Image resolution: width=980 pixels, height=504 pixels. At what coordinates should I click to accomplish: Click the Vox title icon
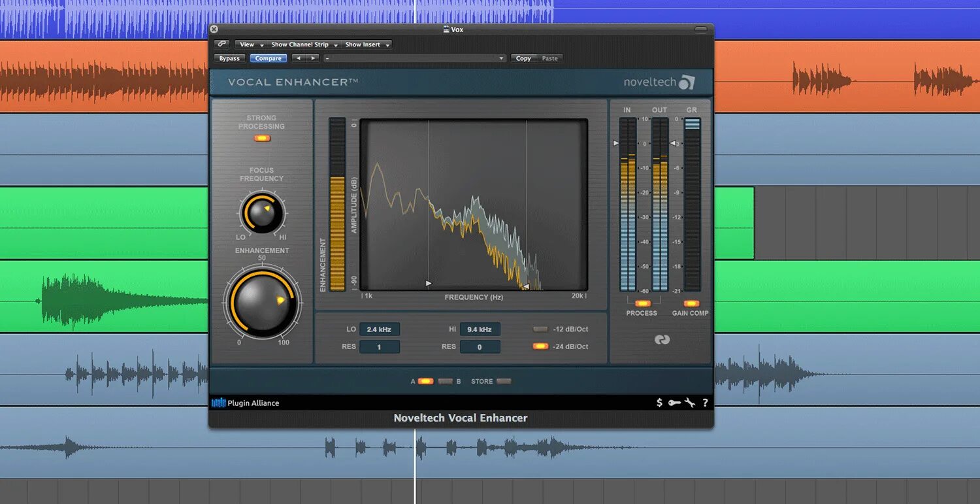(x=446, y=29)
